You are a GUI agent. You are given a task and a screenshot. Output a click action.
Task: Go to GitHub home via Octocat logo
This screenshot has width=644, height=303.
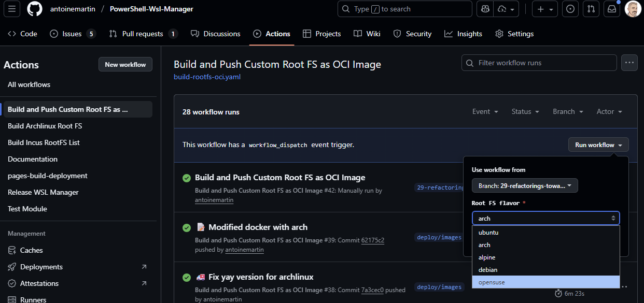click(35, 9)
